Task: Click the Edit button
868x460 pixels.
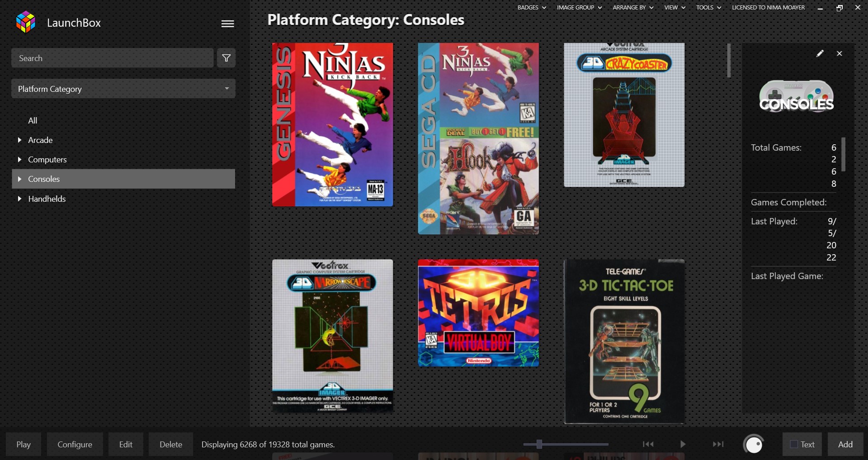Action: tap(126, 444)
